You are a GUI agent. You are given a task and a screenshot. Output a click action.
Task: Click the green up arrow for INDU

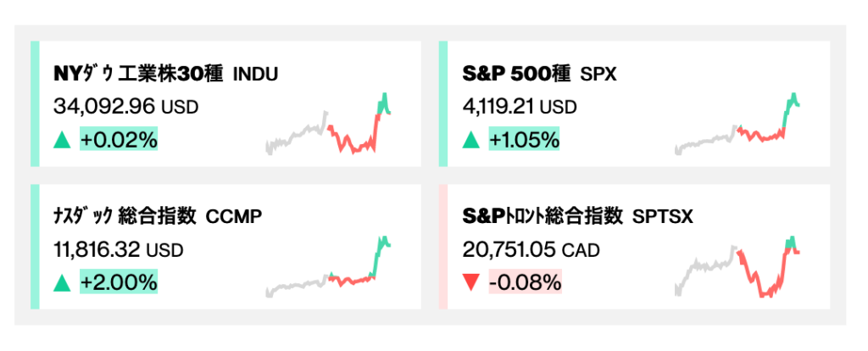click(x=62, y=140)
